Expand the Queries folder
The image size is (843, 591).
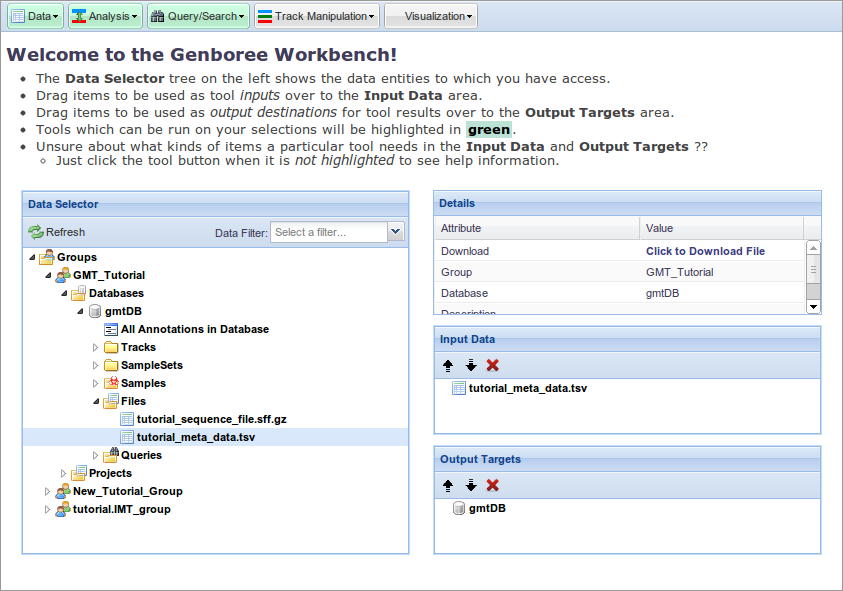pos(96,455)
